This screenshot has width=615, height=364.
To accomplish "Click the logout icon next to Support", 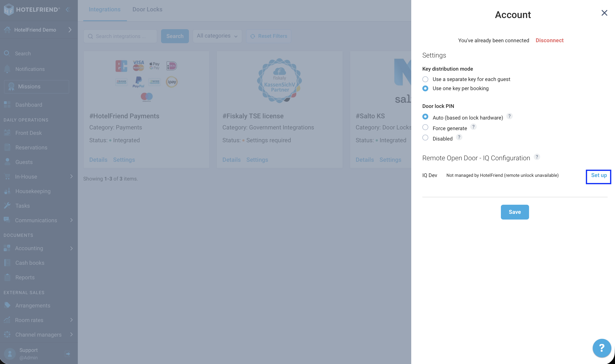I will tap(68, 354).
